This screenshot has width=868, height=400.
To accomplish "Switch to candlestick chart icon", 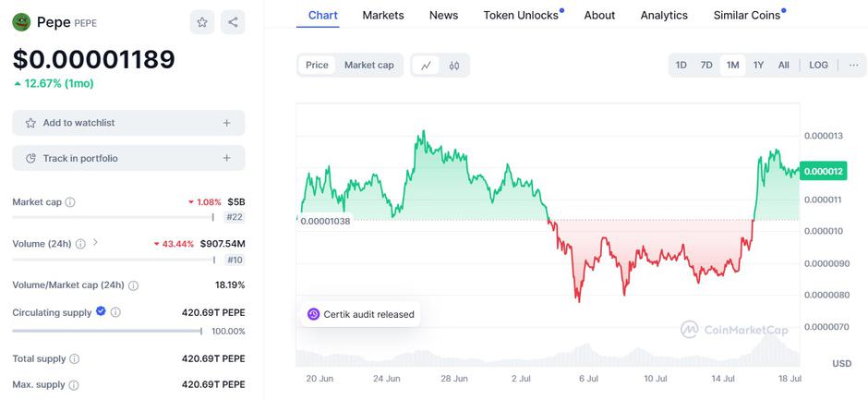I will (x=454, y=66).
